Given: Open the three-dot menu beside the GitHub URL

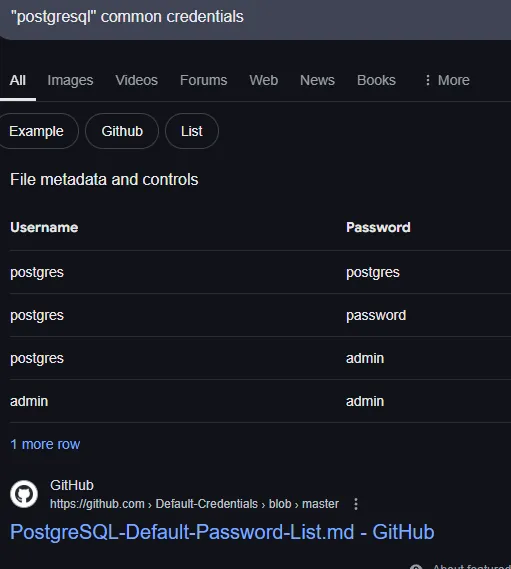Looking at the screenshot, I should pos(356,504).
